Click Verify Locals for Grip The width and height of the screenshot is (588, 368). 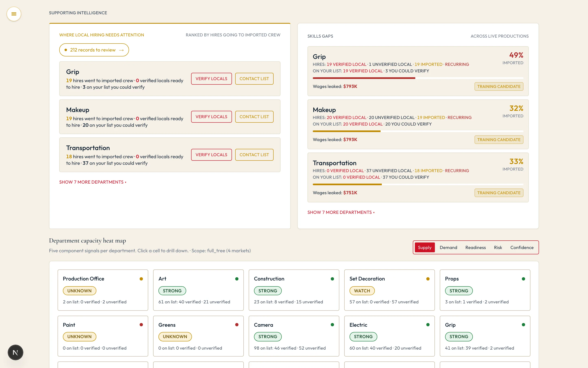point(211,79)
